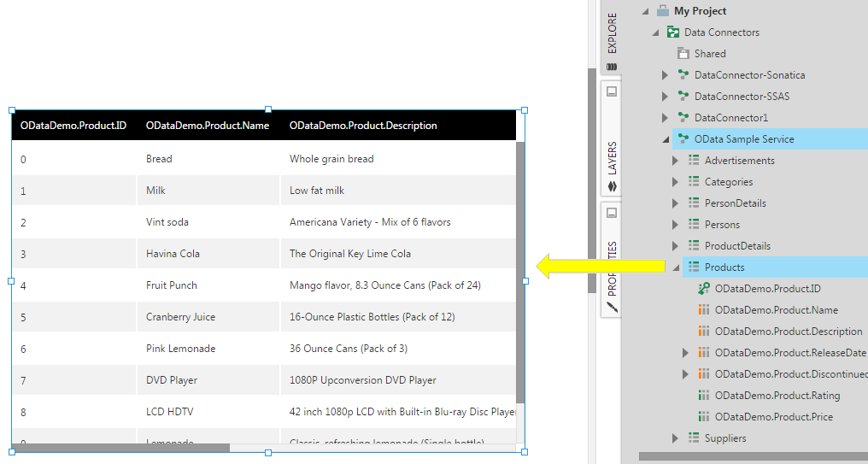Click the OData Sample Service connector icon
868x464 pixels.
(x=683, y=139)
